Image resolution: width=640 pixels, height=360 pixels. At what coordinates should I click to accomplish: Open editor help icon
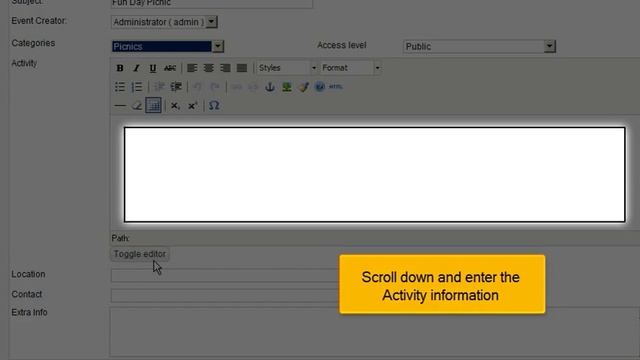pyautogui.click(x=320, y=87)
